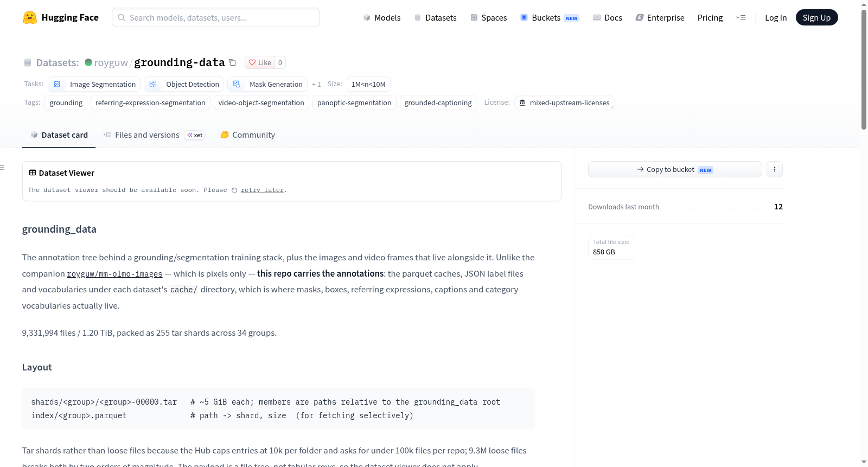The width and height of the screenshot is (868, 467).
Task: Toggle the table of contents sidebar icon
Action: pos(2,168)
